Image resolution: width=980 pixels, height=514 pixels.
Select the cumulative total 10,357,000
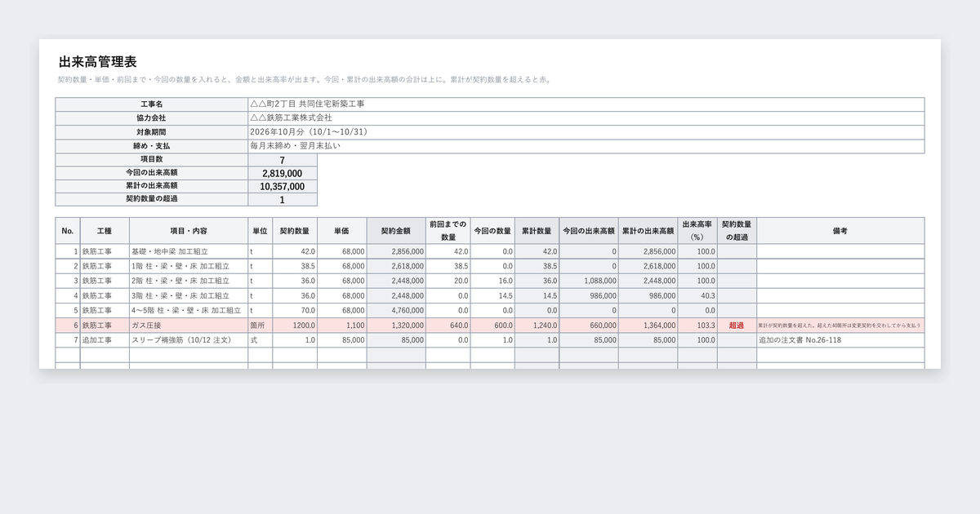283,186
